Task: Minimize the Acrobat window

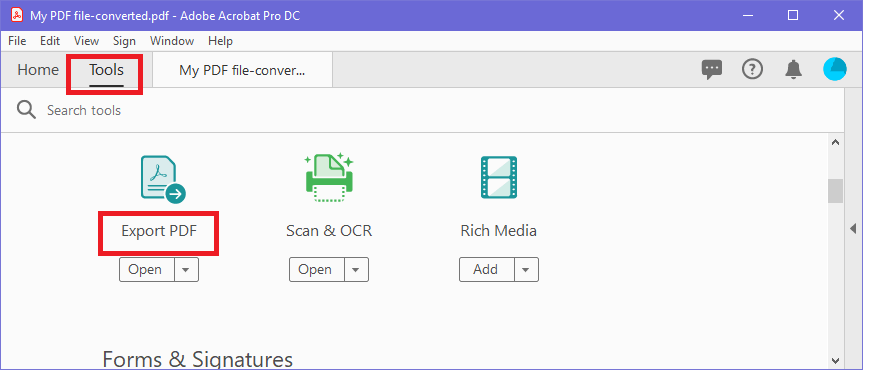Action: 747,15
